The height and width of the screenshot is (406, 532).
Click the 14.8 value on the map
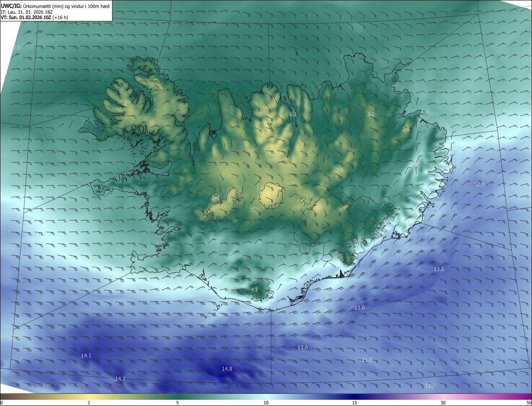(x=227, y=369)
